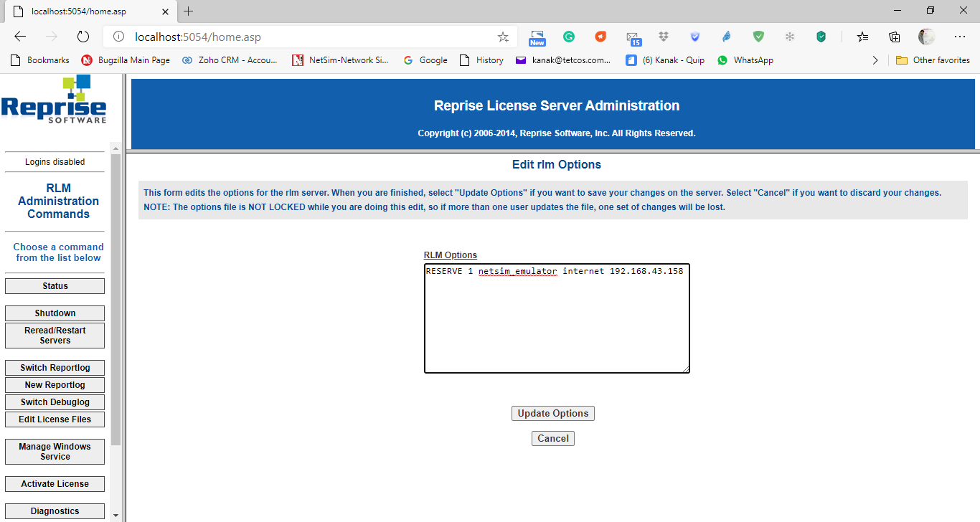This screenshot has height=522, width=980.
Task: Open the Grammarly extension icon
Action: 569,37
